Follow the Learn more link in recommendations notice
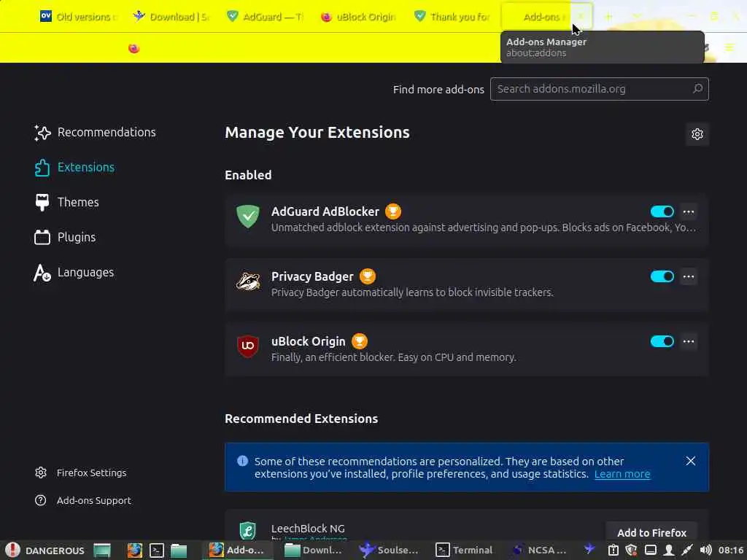 point(622,474)
